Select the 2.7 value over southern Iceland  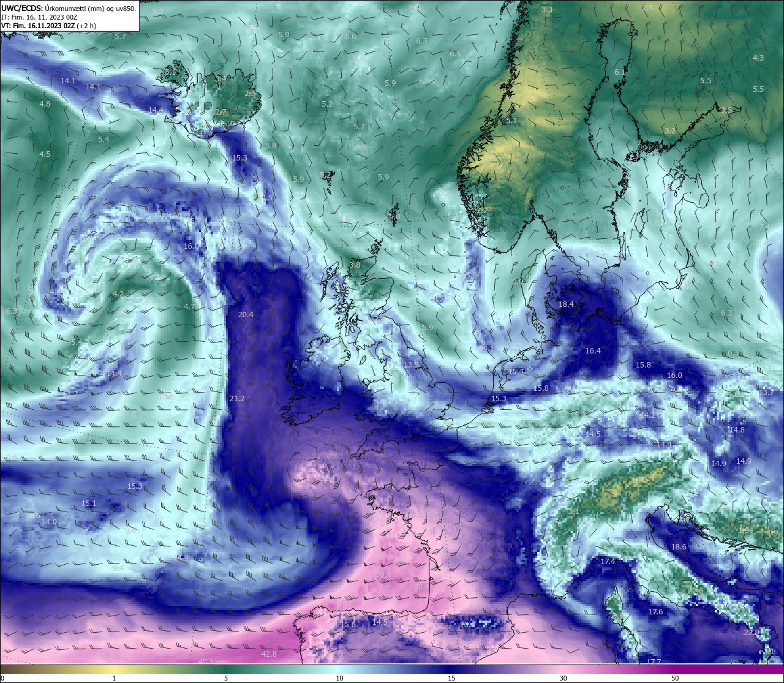coord(221,112)
